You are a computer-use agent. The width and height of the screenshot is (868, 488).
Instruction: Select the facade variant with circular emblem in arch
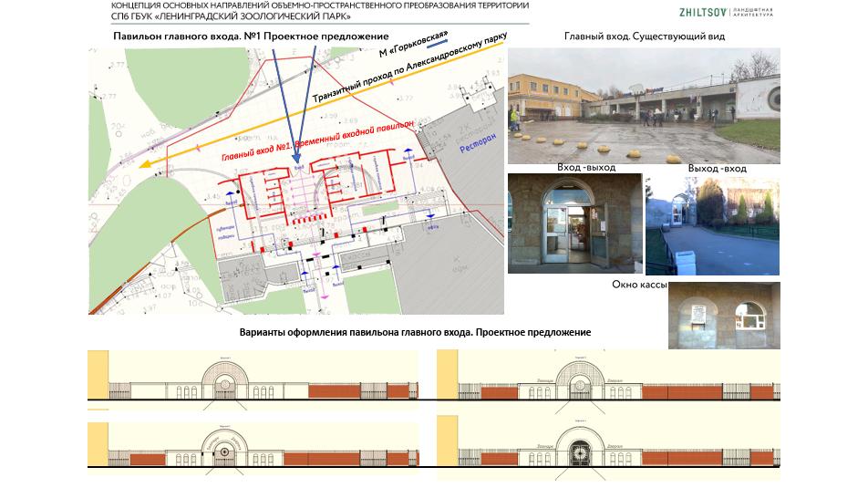click(253, 447)
